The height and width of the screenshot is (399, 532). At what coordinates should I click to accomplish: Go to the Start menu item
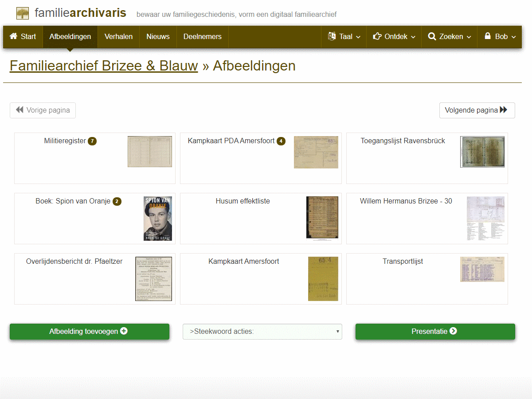[23, 36]
